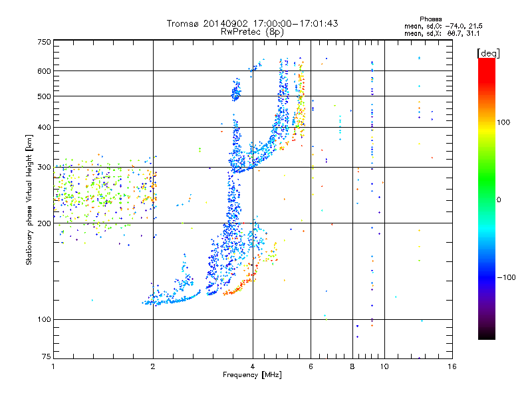Screen dimensions: 532x399
Task: Click the x-axis tick label '16'
Action: coord(452,366)
